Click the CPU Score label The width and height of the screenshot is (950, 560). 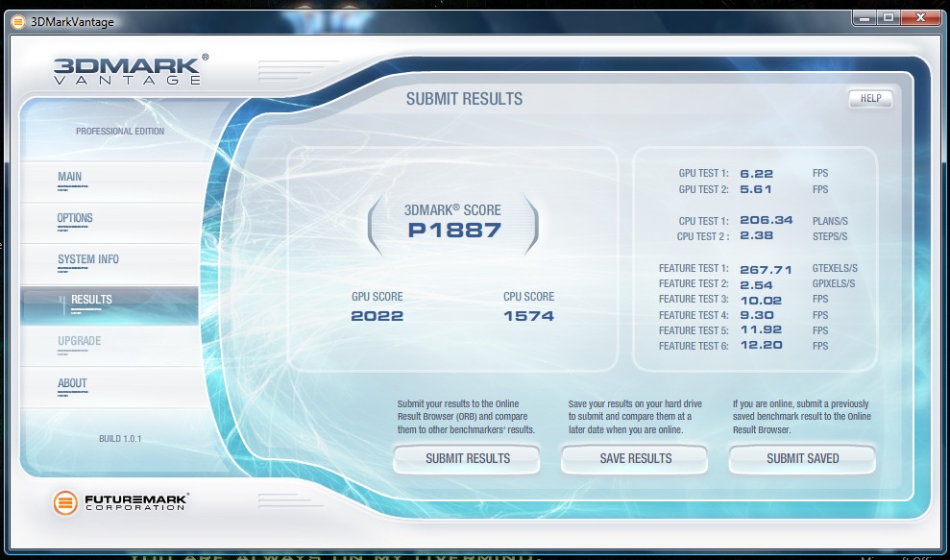coord(528,297)
